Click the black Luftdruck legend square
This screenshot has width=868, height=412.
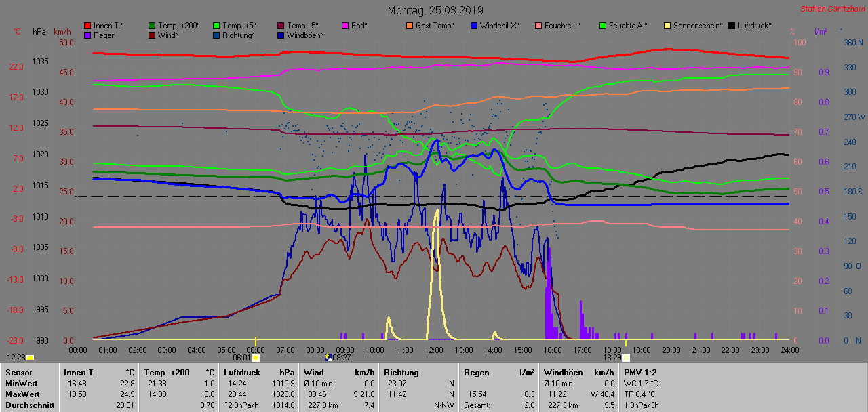click(732, 26)
